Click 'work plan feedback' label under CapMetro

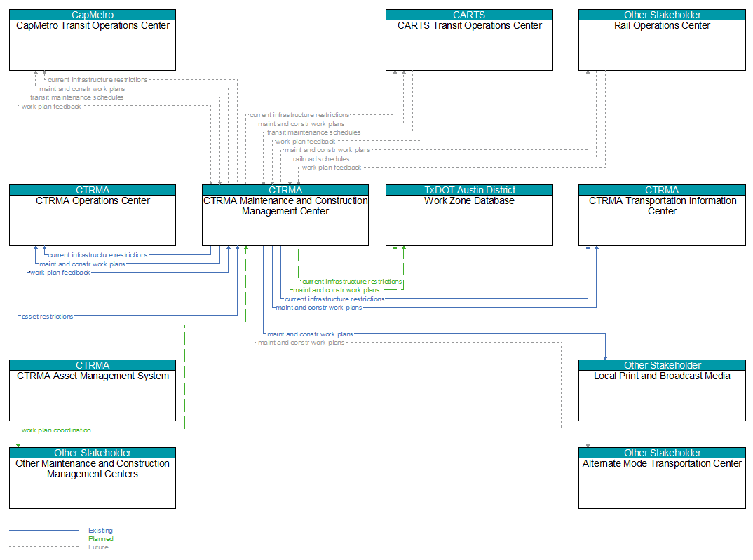tap(51, 107)
